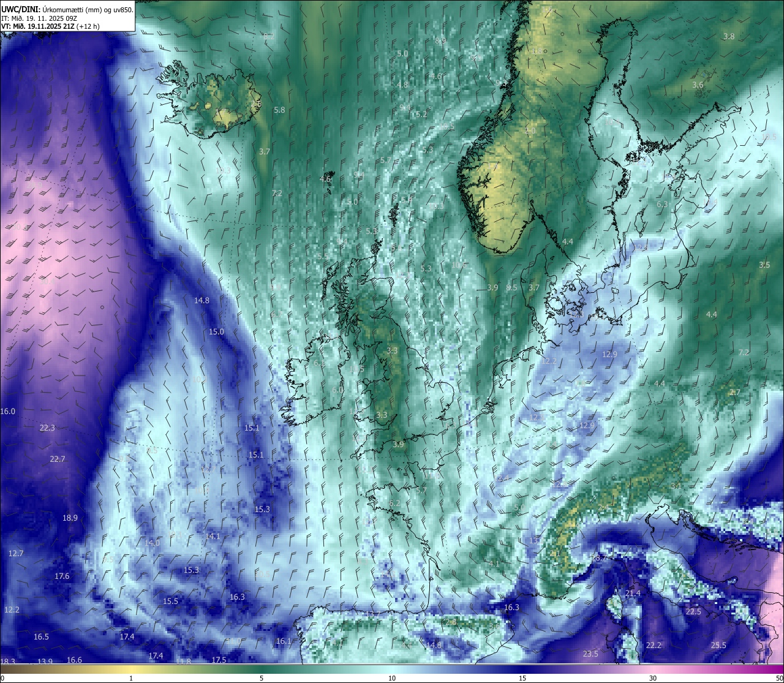The width and height of the screenshot is (784, 683).
Task: Click the 21.4 value label
Action: (x=633, y=593)
